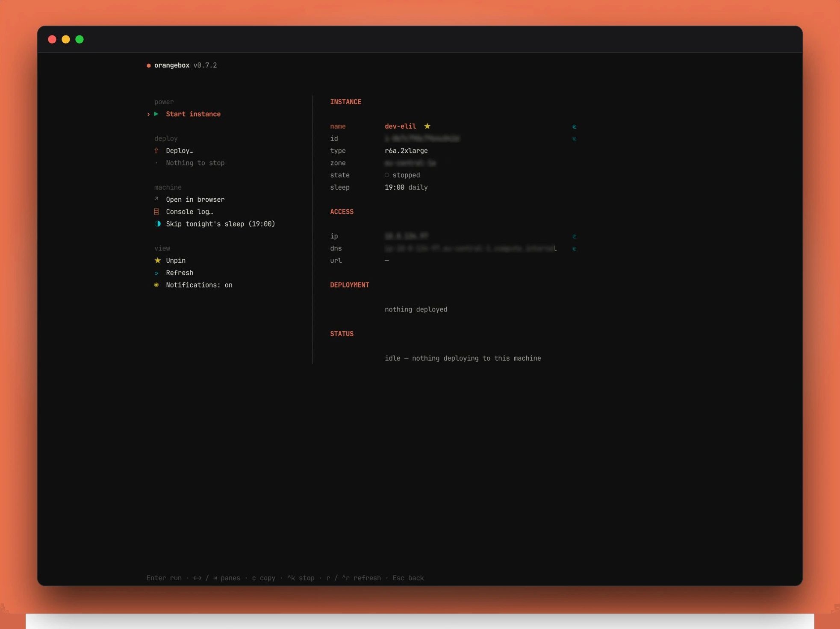Open Console log…

[x=189, y=212]
